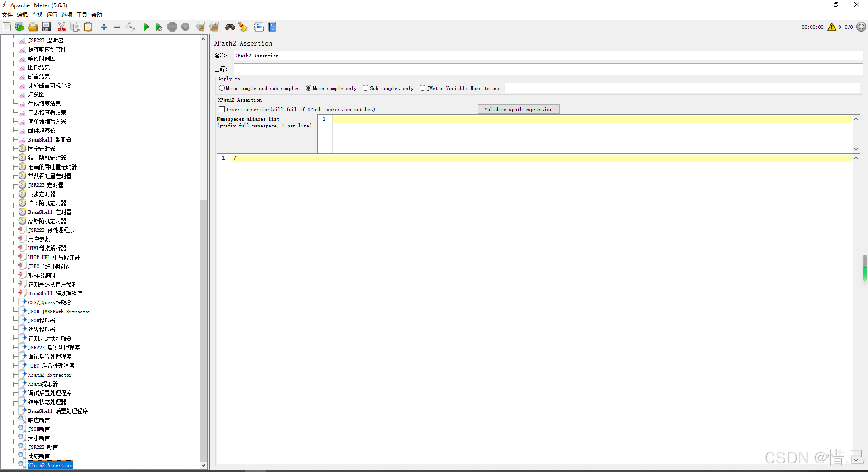The width and height of the screenshot is (868, 472).
Task: Open the 运行 menu
Action: (52, 15)
